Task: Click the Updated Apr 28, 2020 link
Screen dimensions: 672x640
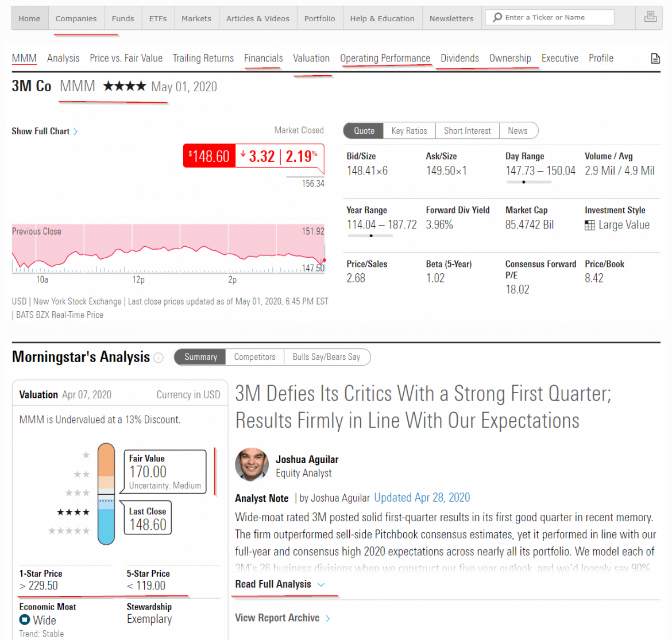Action: pyautogui.click(x=422, y=498)
